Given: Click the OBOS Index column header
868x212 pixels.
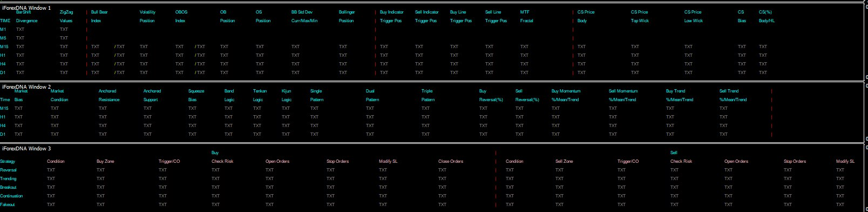Looking at the screenshot, I should click(x=181, y=16).
